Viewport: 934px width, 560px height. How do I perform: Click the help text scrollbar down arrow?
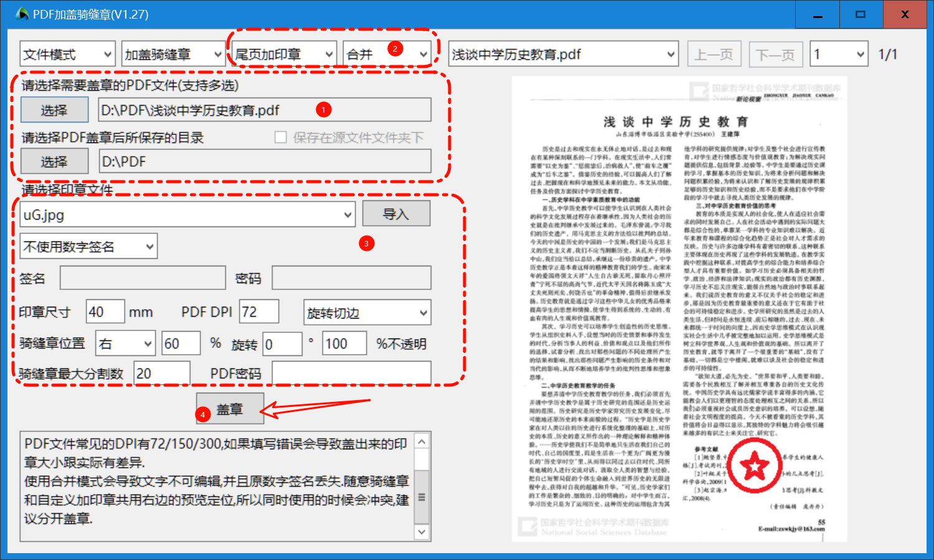422,532
